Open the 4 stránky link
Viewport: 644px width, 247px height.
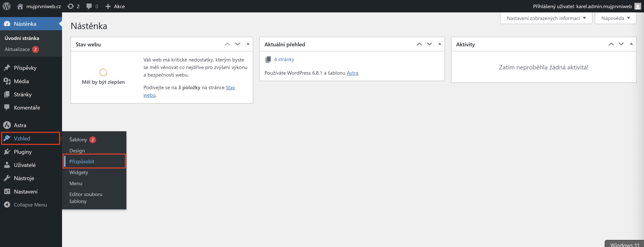284,59
